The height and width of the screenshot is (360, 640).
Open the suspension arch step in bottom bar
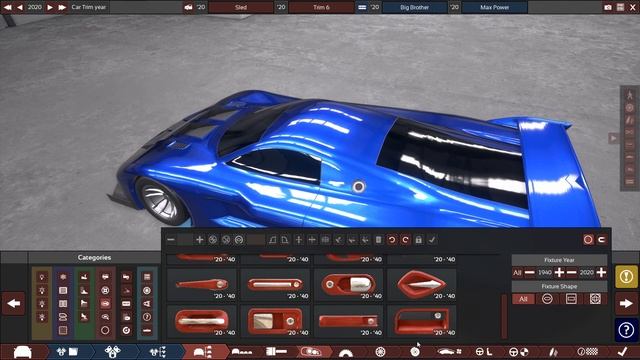point(346,352)
